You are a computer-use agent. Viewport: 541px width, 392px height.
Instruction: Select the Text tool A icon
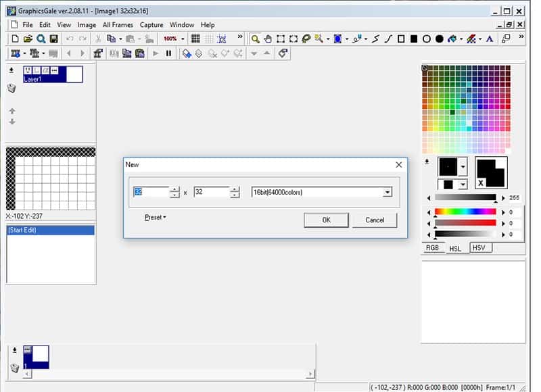tap(490, 39)
